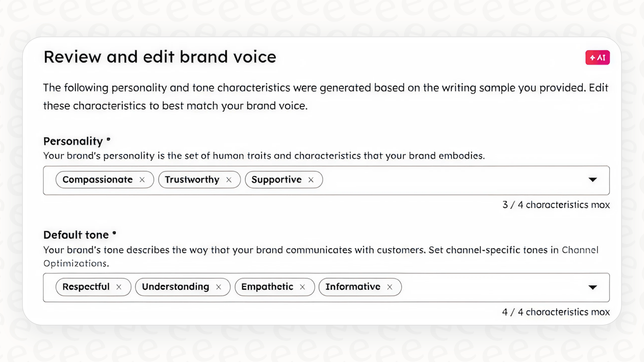Click the 4/4 characteristics max counter
This screenshot has width=644, height=362.
(555, 312)
